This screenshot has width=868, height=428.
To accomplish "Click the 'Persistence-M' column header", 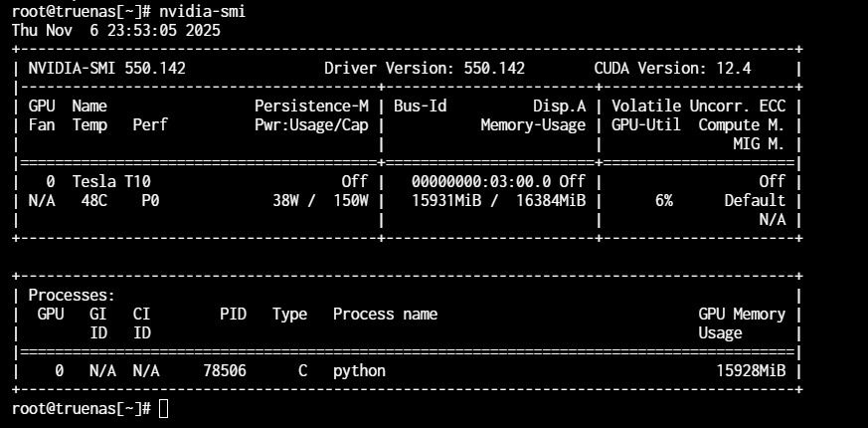I will click(x=311, y=106).
